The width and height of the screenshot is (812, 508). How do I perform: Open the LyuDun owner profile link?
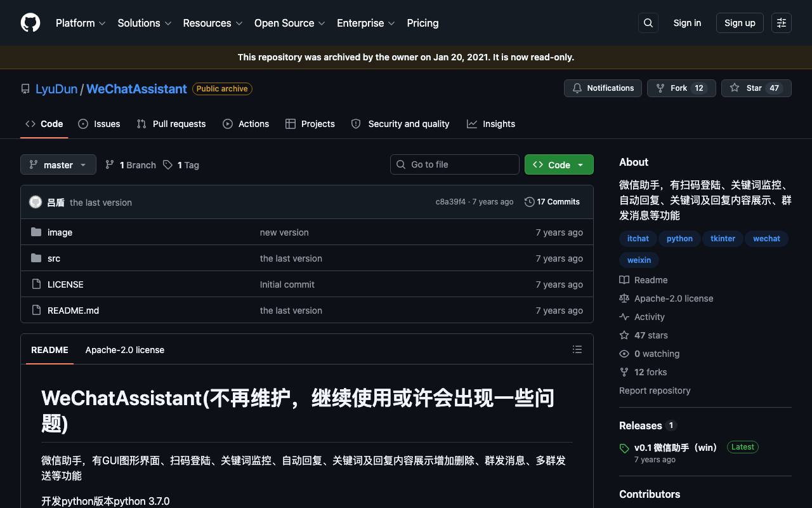click(x=56, y=89)
